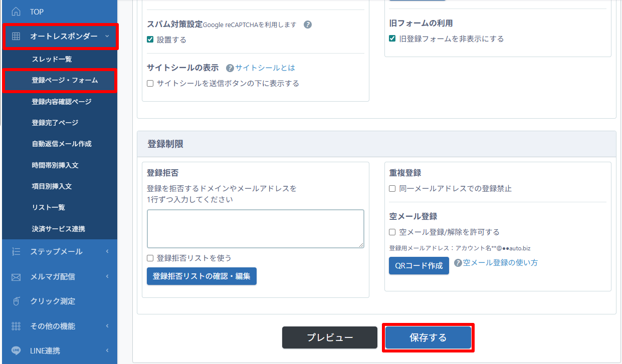Image resolution: width=622 pixels, height=364 pixels.
Task: Click the TOP home icon
Action: click(x=16, y=12)
